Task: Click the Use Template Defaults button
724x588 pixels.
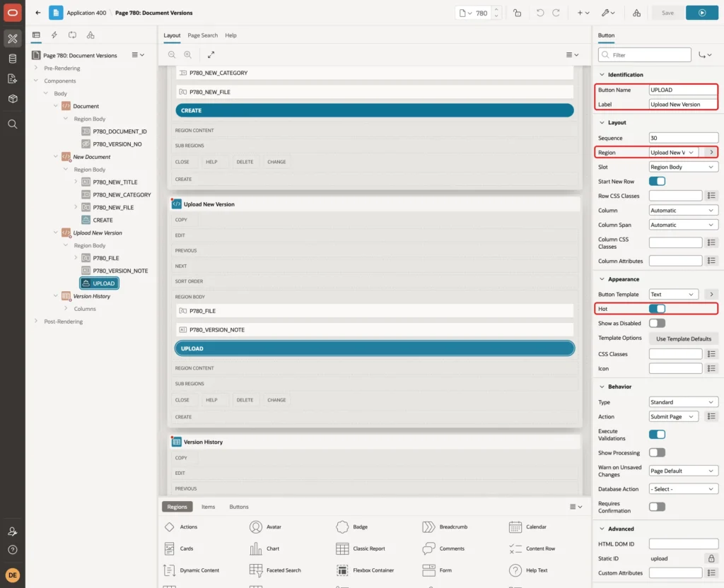Action: (684, 339)
